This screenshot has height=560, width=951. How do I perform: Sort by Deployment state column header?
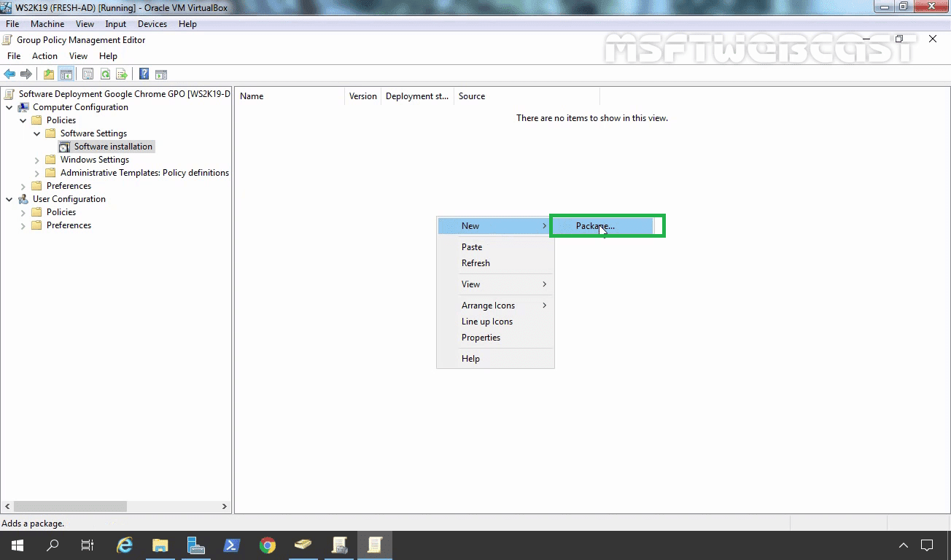coord(417,96)
